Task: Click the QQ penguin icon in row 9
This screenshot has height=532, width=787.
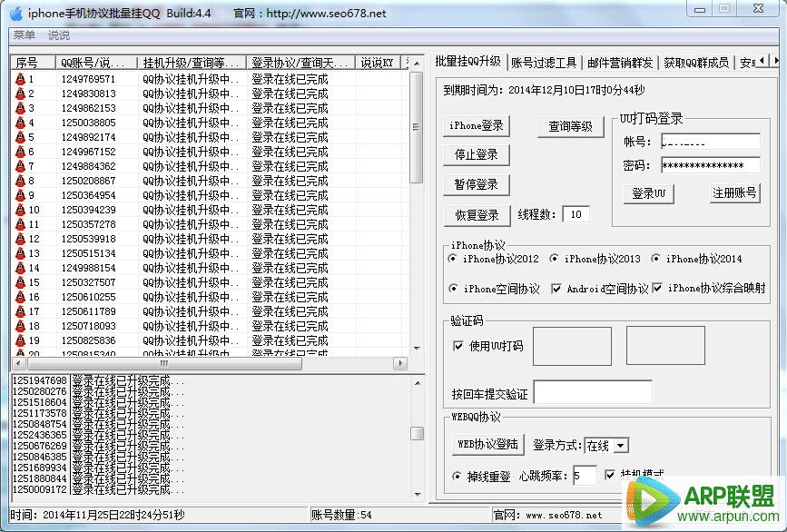Action: [21, 195]
